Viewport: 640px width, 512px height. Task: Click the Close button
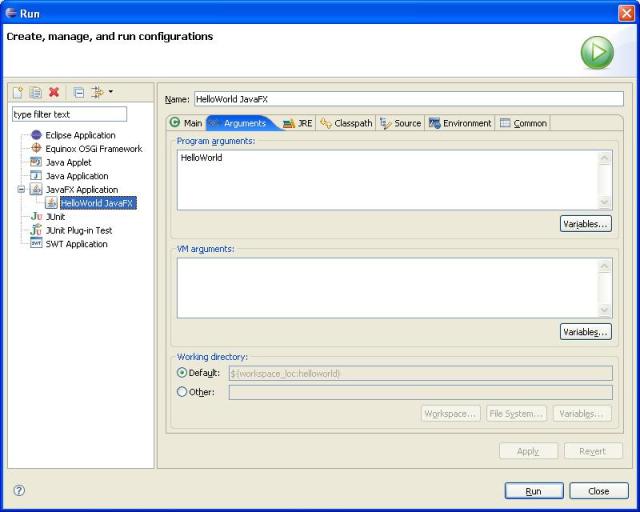(x=599, y=491)
